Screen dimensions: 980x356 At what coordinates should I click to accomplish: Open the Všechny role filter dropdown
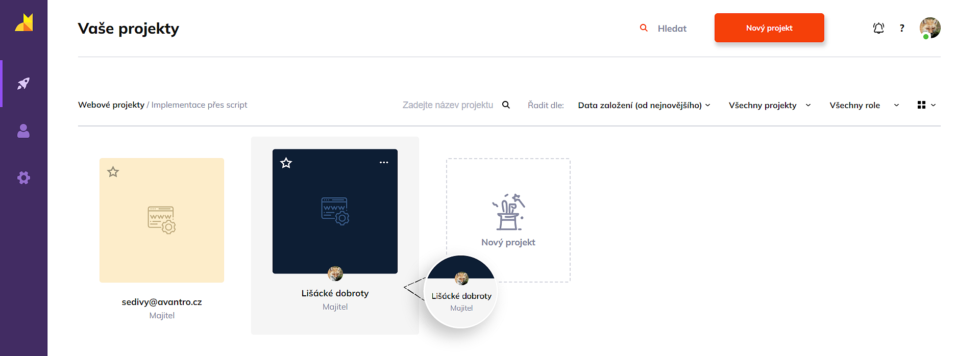pyautogui.click(x=864, y=105)
